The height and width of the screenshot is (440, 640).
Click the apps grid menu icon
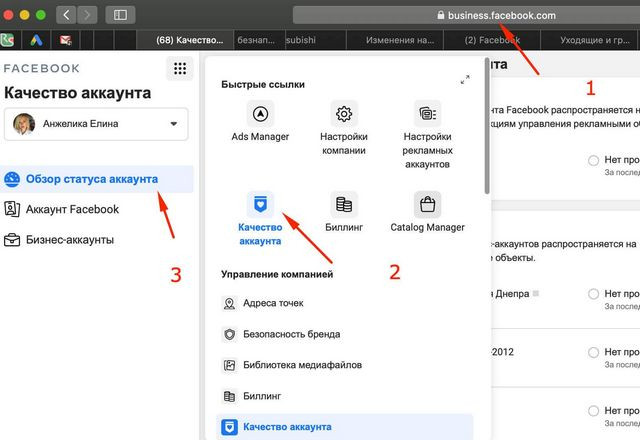(x=180, y=68)
